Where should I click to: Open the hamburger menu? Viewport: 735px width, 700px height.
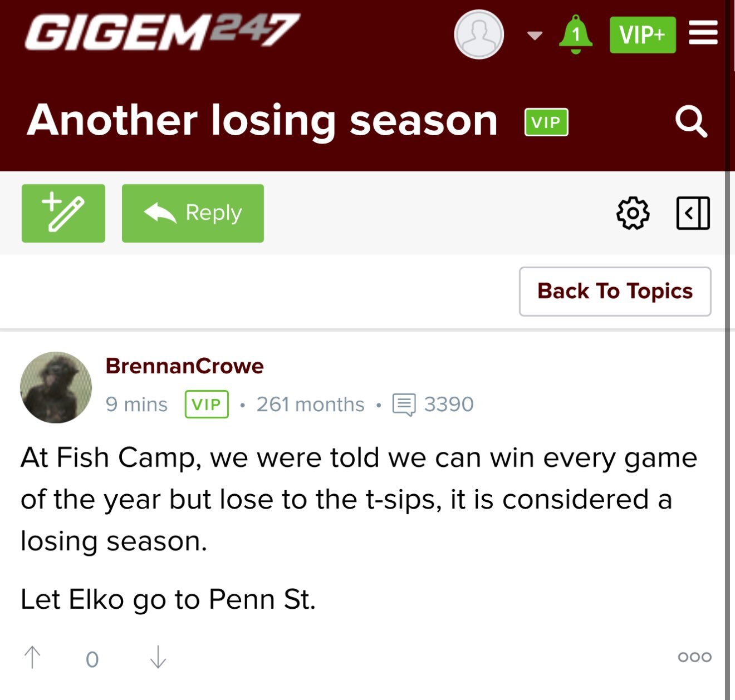point(703,33)
